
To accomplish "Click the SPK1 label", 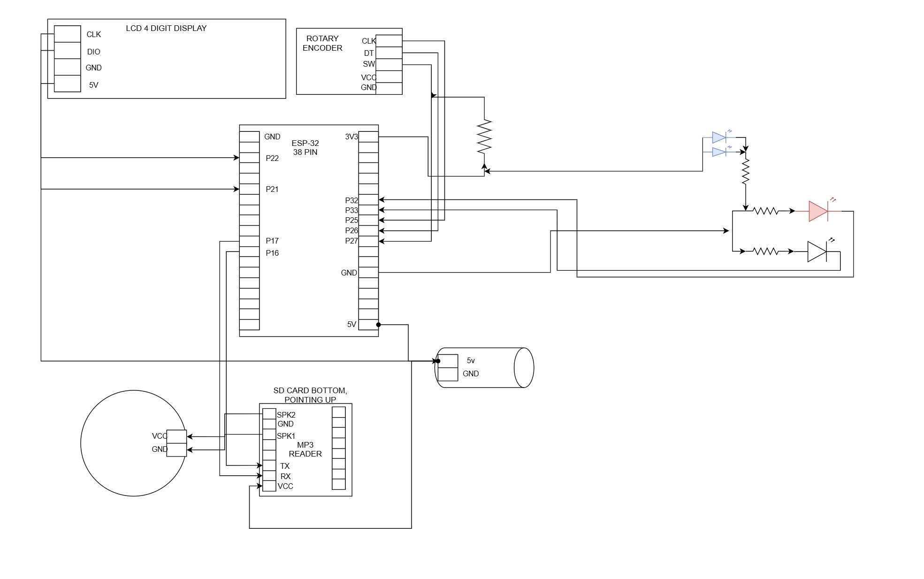I will pos(286,436).
